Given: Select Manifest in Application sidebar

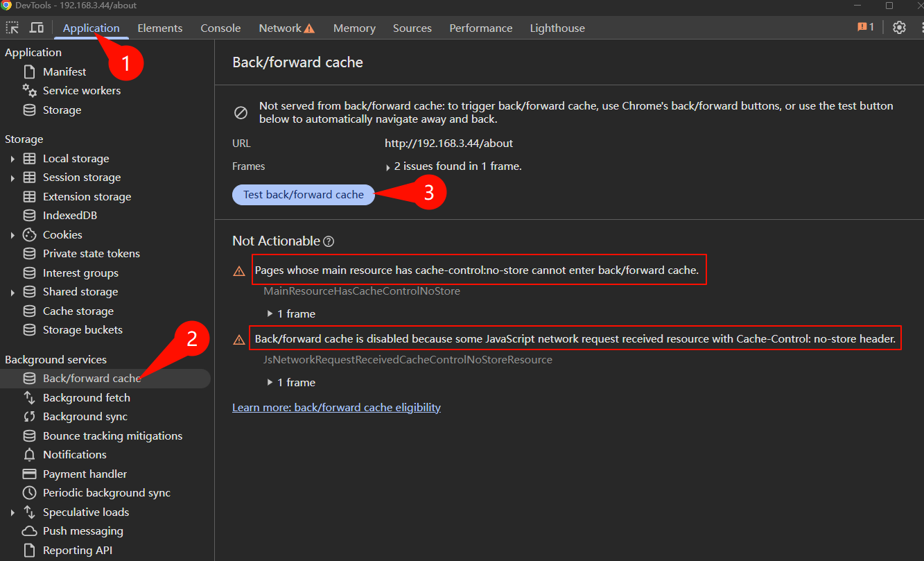Looking at the screenshot, I should tap(64, 71).
